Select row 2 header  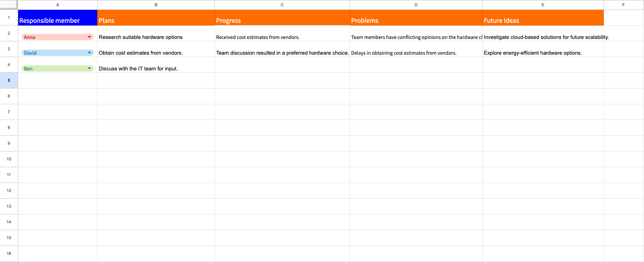click(9, 33)
